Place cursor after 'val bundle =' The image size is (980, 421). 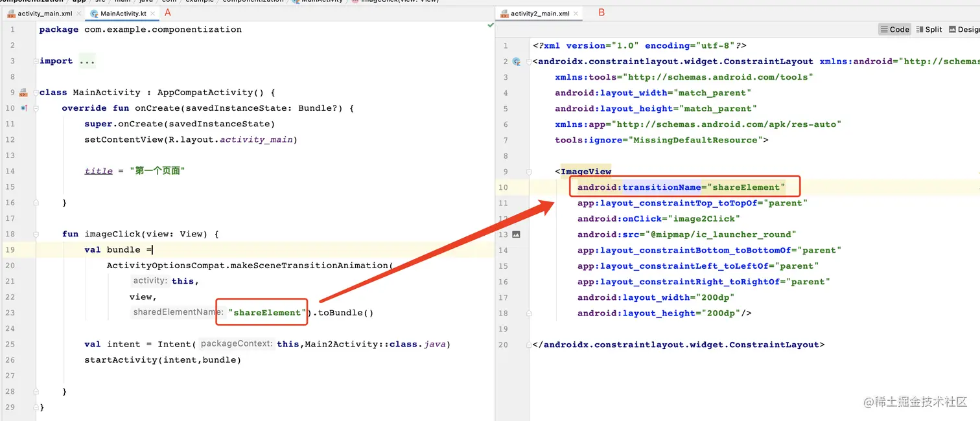coord(152,250)
